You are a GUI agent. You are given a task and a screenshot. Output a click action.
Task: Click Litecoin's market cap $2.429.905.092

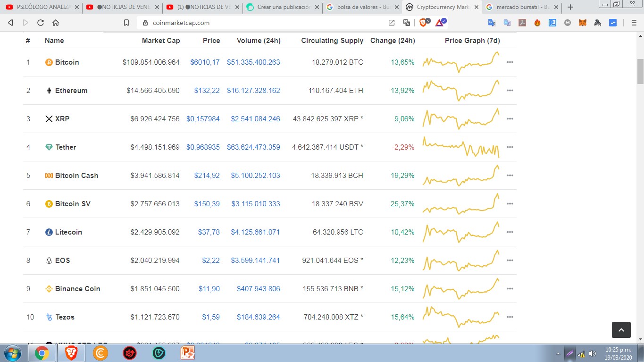[155, 232]
